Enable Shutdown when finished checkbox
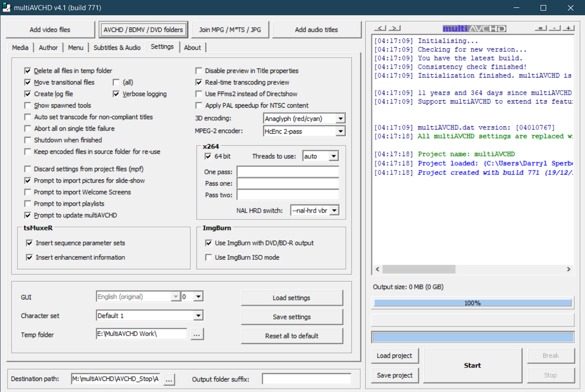585x392 pixels. tap(28, 140)
